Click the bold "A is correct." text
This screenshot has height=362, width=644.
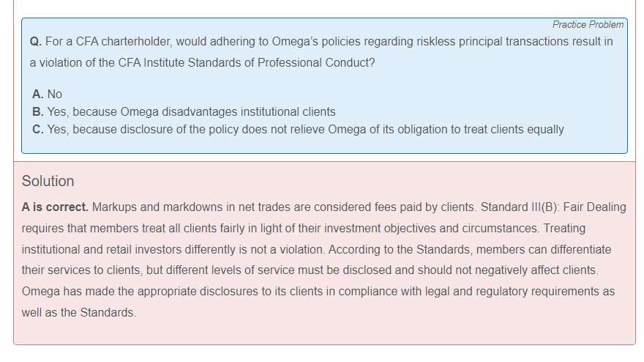(x=55, y=207)
